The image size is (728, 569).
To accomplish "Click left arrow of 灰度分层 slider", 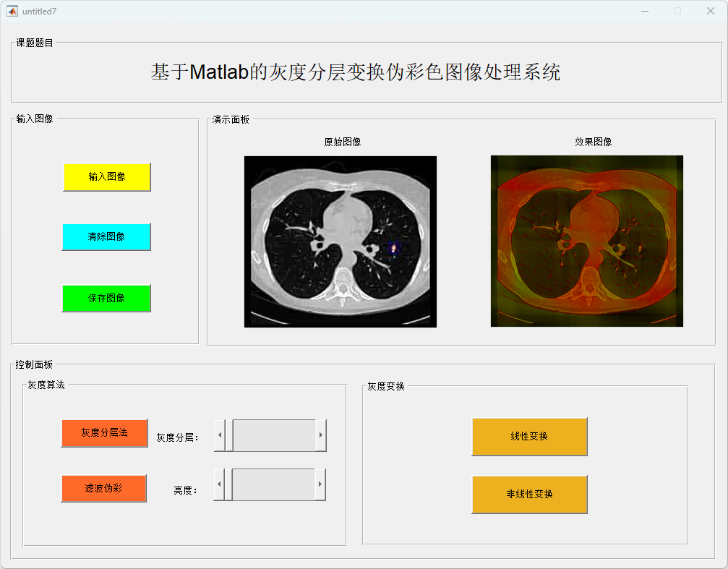I will click(220, 435).
